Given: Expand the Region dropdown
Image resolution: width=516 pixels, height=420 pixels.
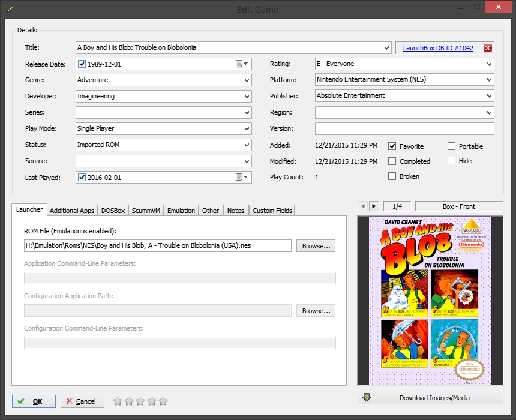Looking at the screenshot, I should tap(490, 112).
